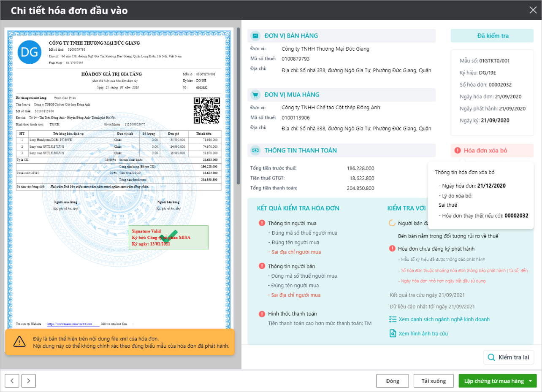Go to the previous invoice arrow

point(12,381)
